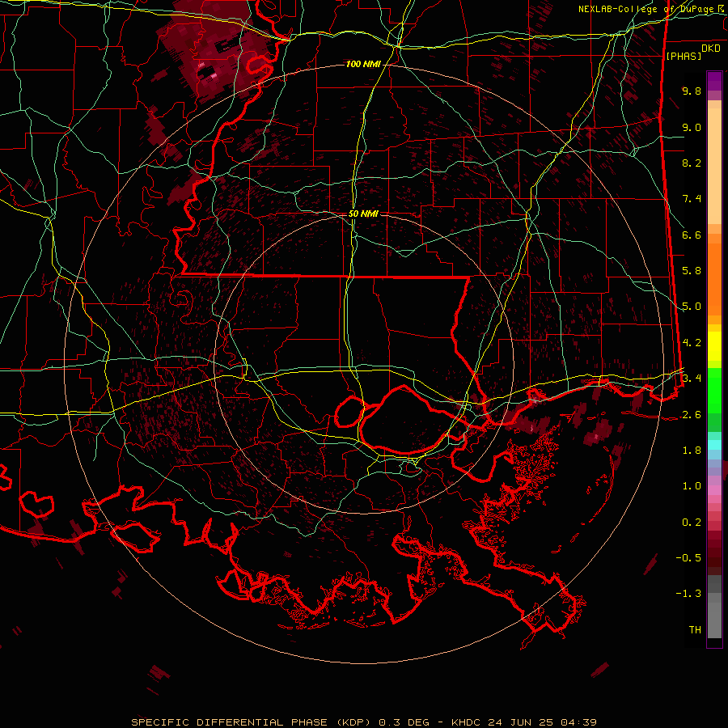Click the SPECIFIC DIFFERENTIAL PHASE (KDP) caption
The height and width of the screenshot is (728, 728).
click(x=252, y=722)
